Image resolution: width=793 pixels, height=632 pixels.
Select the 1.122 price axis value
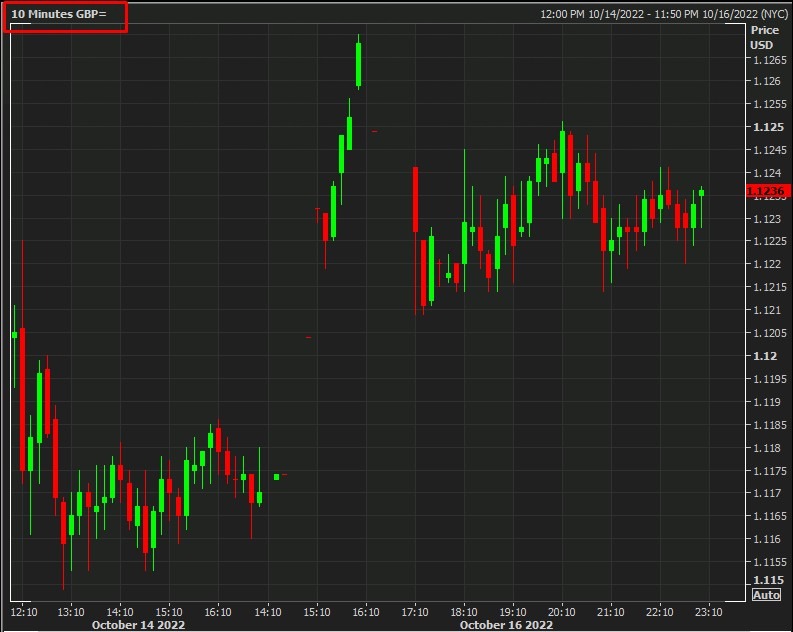767,264
